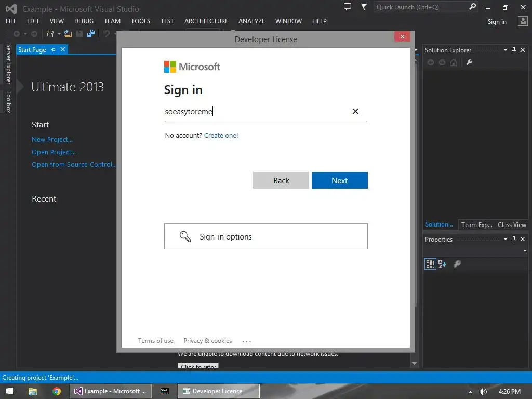Open the Server Explorer side tab

pyautogui.click(x=8, y=64)
